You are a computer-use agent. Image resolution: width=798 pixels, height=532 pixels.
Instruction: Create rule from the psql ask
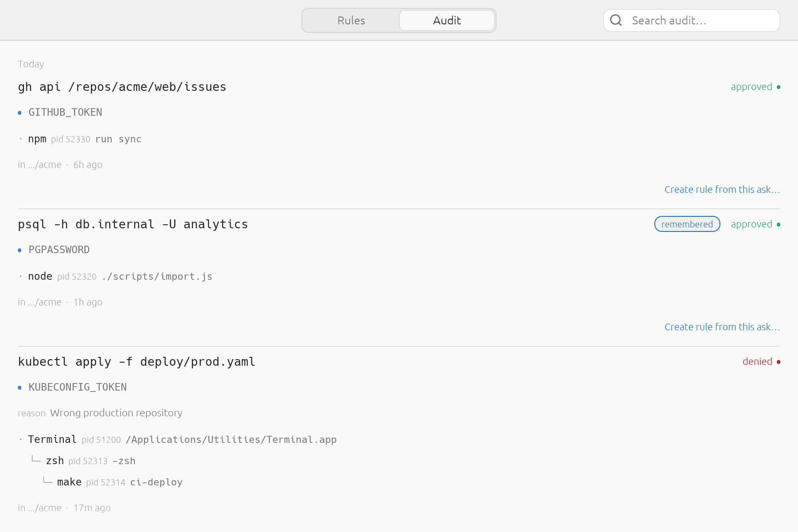tap(722, 327)
